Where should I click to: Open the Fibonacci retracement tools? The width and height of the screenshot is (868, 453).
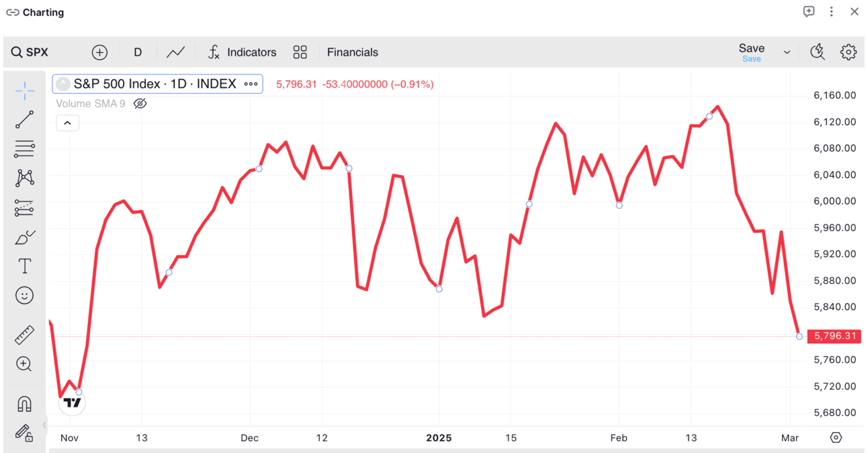click(x=24, y=149)
